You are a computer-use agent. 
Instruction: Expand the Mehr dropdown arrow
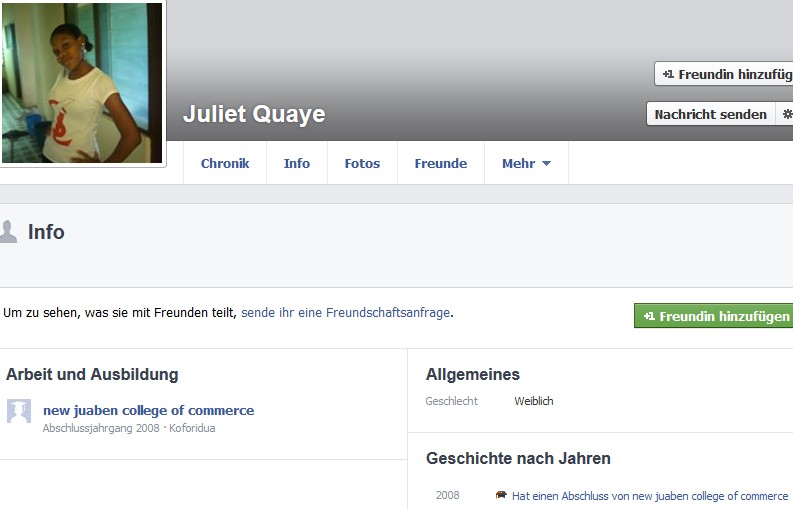pyautogui.click(x=546, y=163)
